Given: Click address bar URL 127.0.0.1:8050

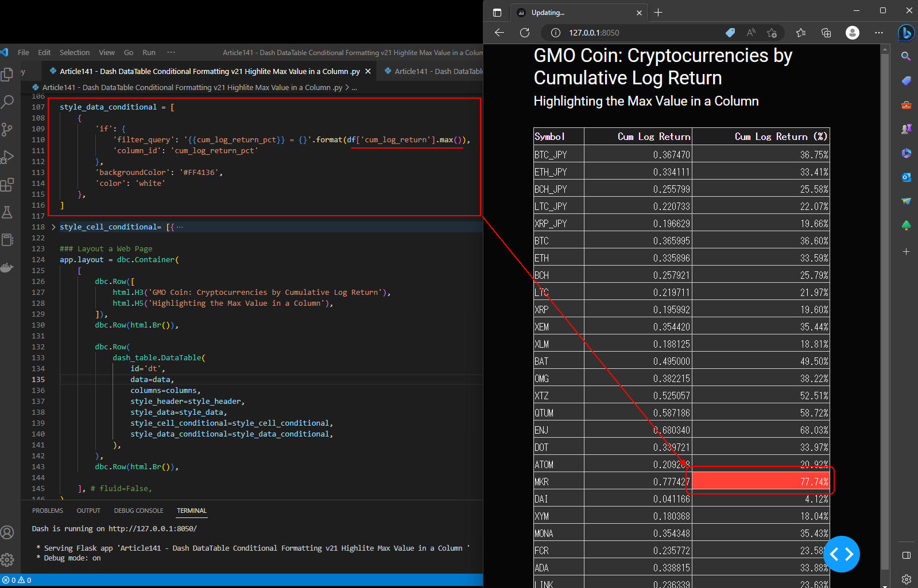Looking at the screenshot, I should 594,33.
